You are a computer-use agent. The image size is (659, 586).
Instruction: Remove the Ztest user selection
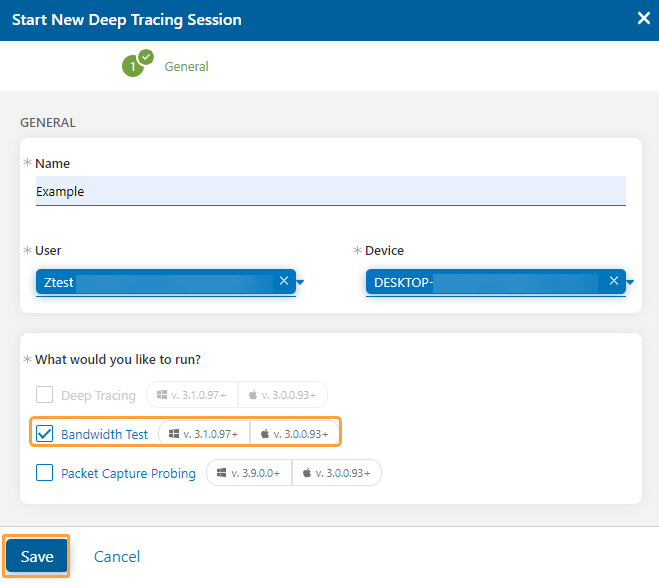point(283,282)
